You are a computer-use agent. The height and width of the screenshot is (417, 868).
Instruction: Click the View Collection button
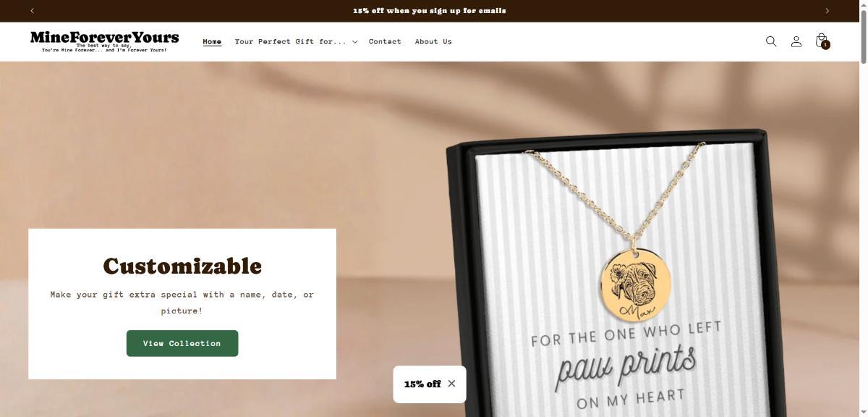182,343
